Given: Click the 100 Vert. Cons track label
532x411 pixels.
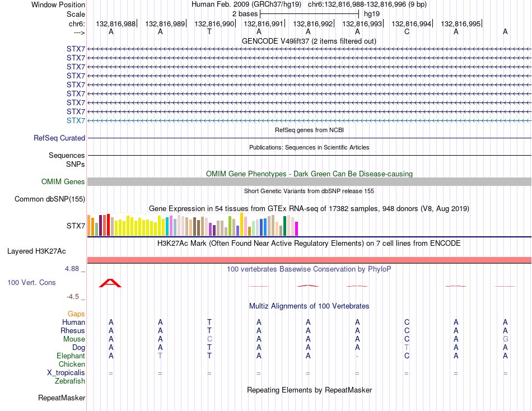Looking at the screenshot, I should (x=31, y=282).
